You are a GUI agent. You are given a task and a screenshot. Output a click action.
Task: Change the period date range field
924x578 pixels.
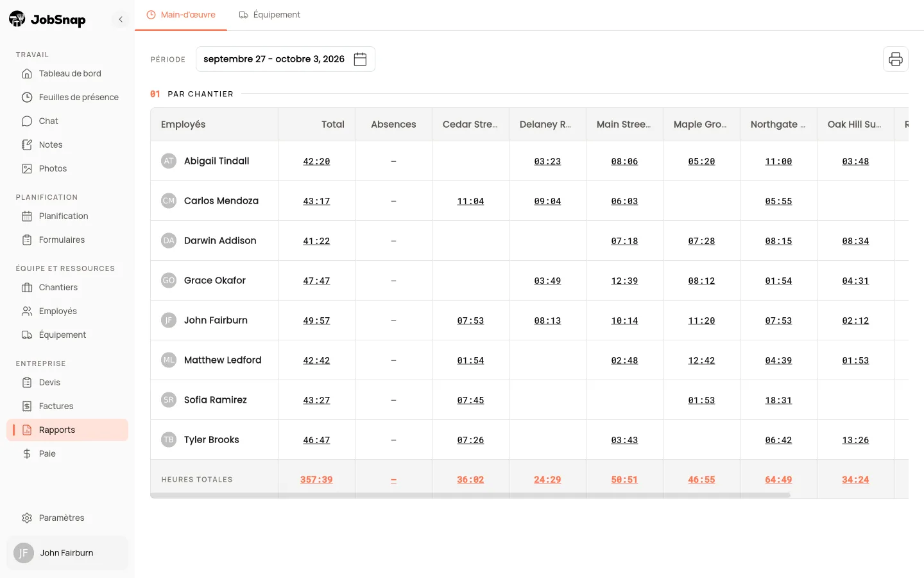286,59
